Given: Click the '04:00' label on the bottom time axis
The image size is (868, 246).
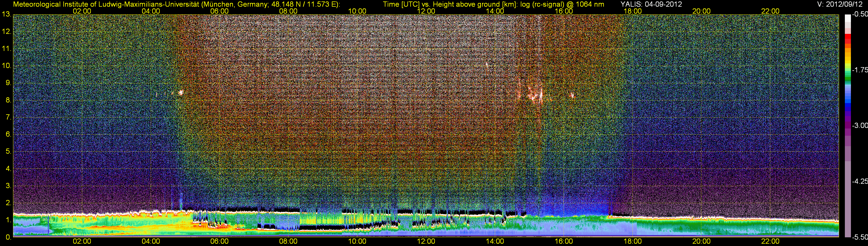Looking at the screenshot, I should (x=151, y=241).
